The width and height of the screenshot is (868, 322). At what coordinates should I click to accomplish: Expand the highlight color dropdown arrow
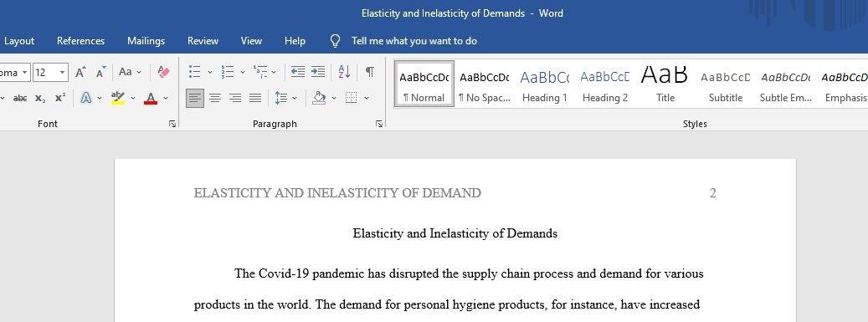(133, 98)
